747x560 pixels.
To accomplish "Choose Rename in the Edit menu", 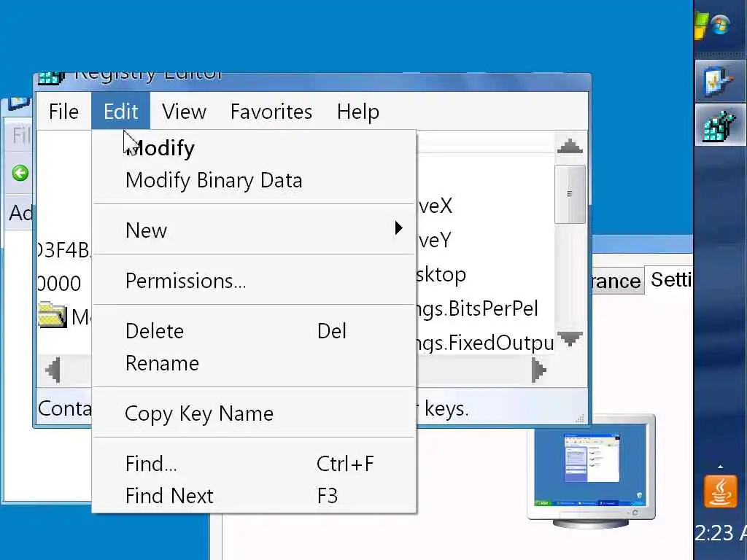I will [x=254, y=363].
